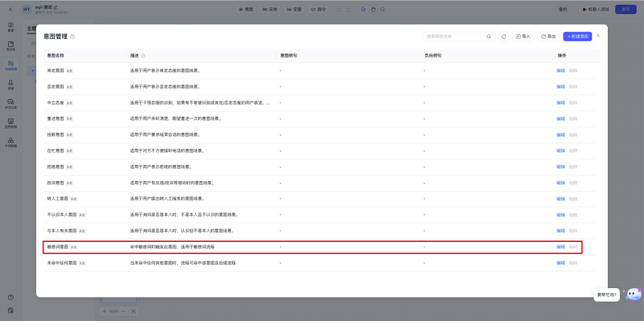Click 编辑 for 敏感词意图 row

[560, 247]
